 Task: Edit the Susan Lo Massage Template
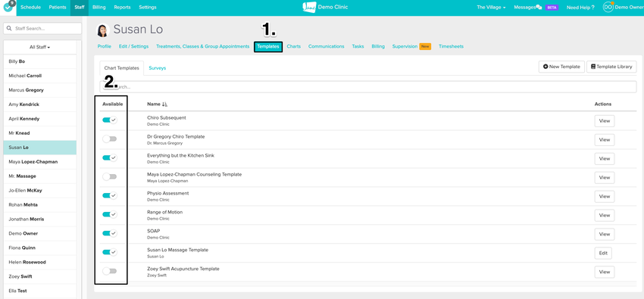pos(603,253)
